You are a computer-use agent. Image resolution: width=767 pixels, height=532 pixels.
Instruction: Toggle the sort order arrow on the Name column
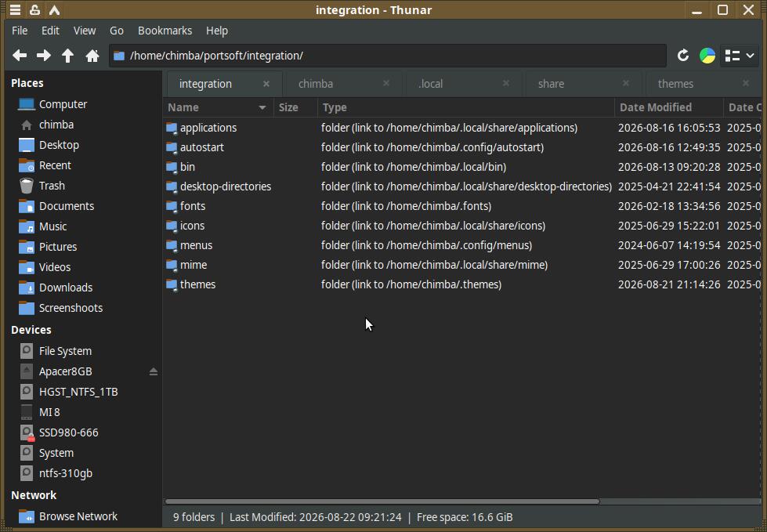(262, 107)
